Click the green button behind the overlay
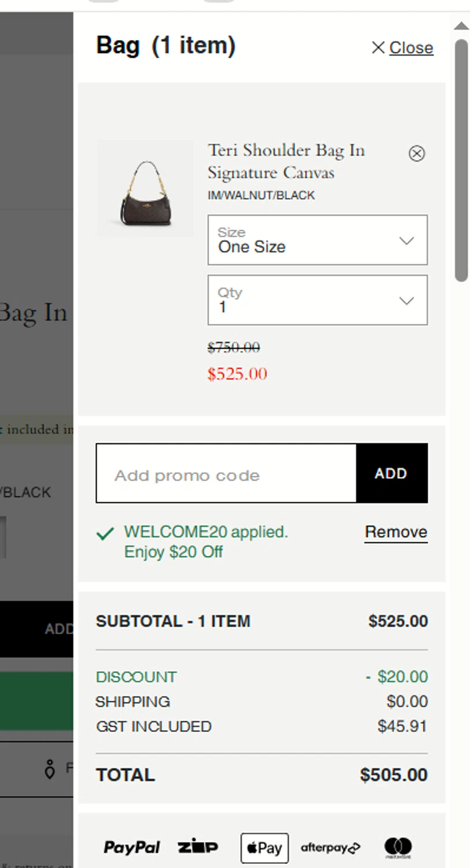 click(36, 701)
